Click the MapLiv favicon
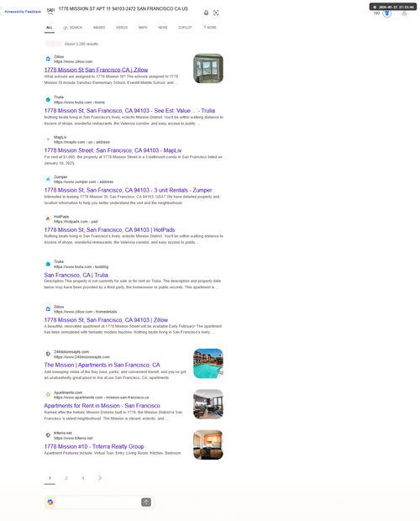The width and height of the screenshot is (420, 521). (x=48, y=139)
